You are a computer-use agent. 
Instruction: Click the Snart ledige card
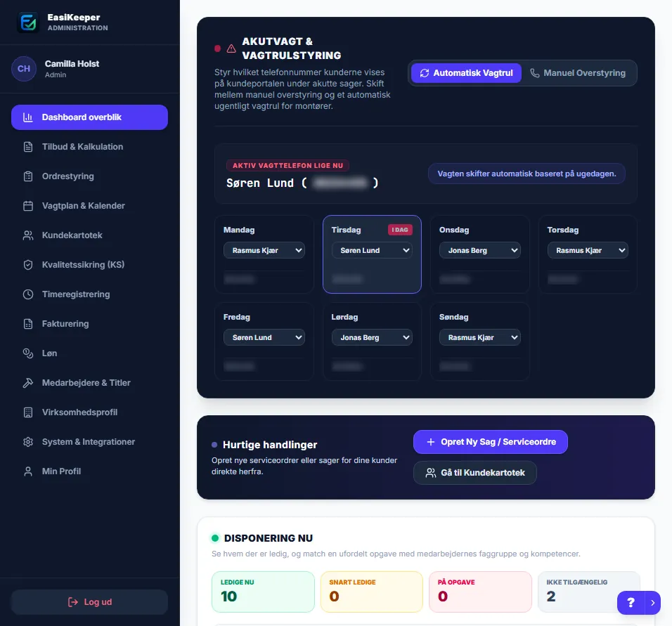click(372, 592)
